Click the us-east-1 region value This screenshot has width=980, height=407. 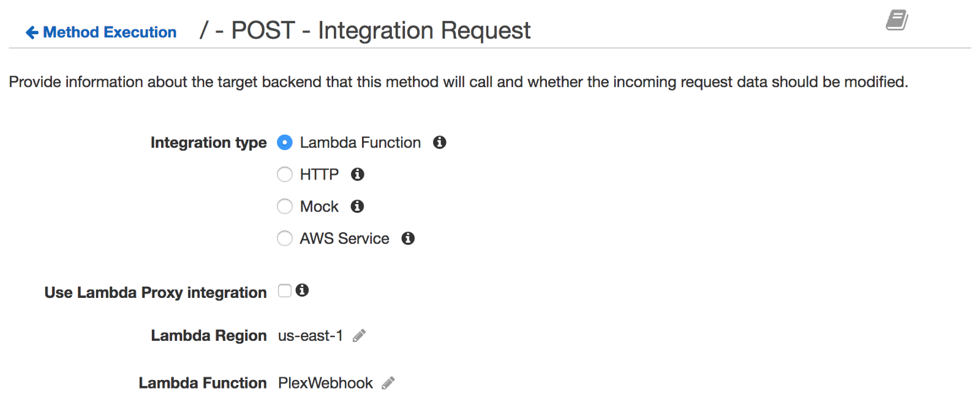click(310, 336)
